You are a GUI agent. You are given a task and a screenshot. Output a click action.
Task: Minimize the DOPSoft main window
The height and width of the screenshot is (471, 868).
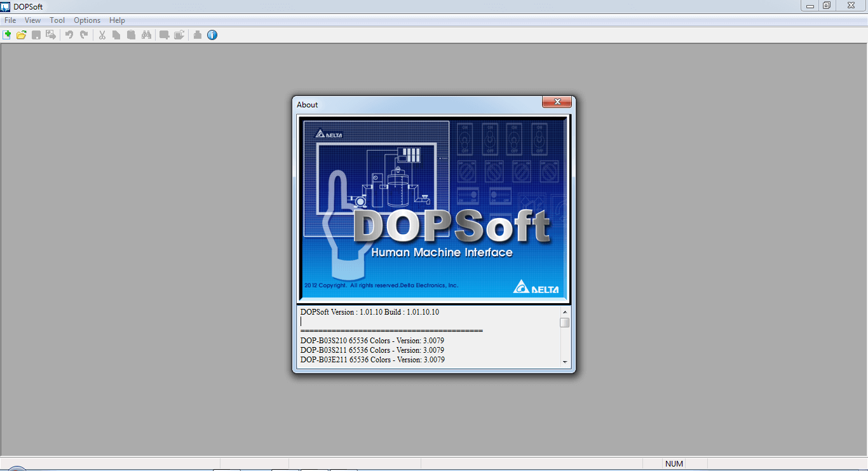click(x=810, y=6)
